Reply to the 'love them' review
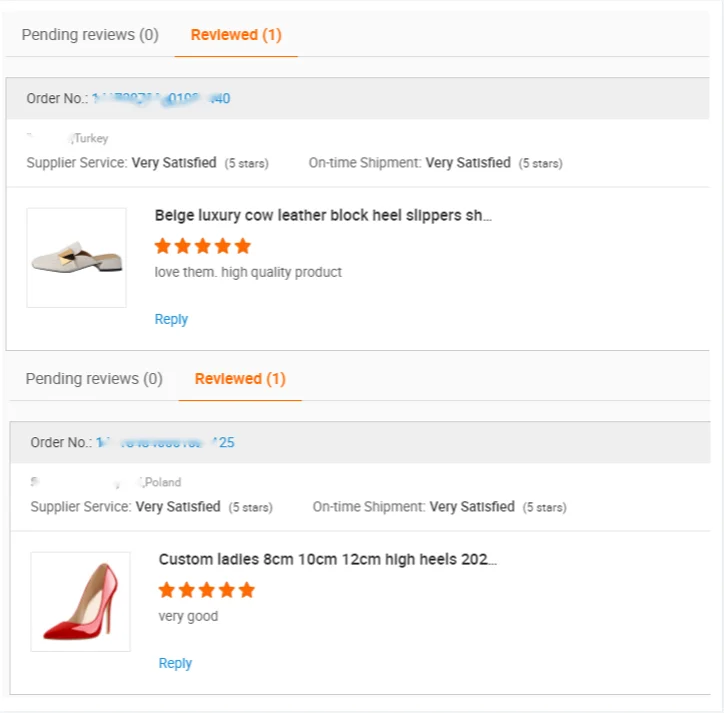The height and width of the screenshot is (713, 724). click(x=171, y=319)
